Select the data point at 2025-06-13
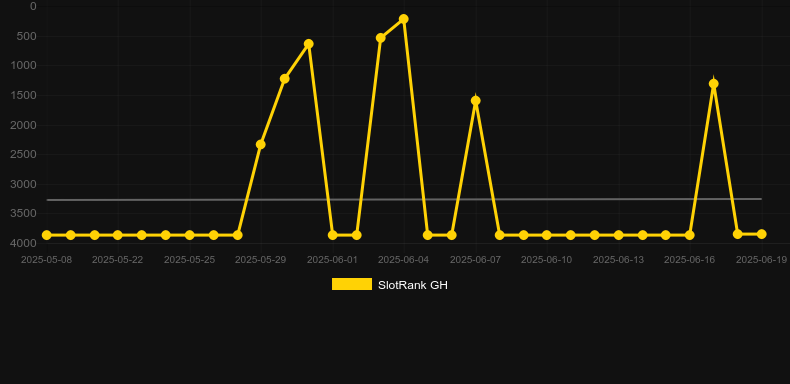The image size is (790, 384). click(619, 235)
